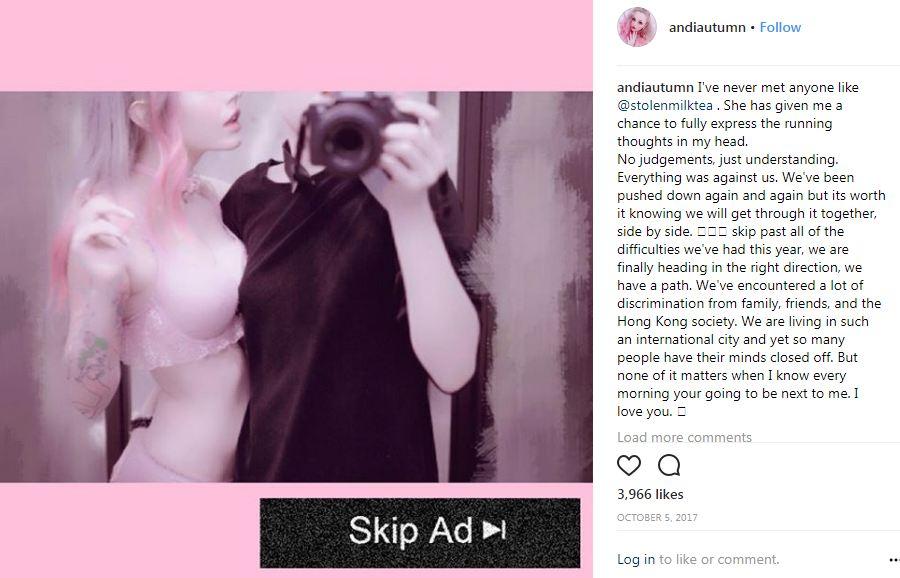Click the mirror selfie post photo
Image resolution: width=900 pixels, height=578 pixels.
(x=296, y=286)
